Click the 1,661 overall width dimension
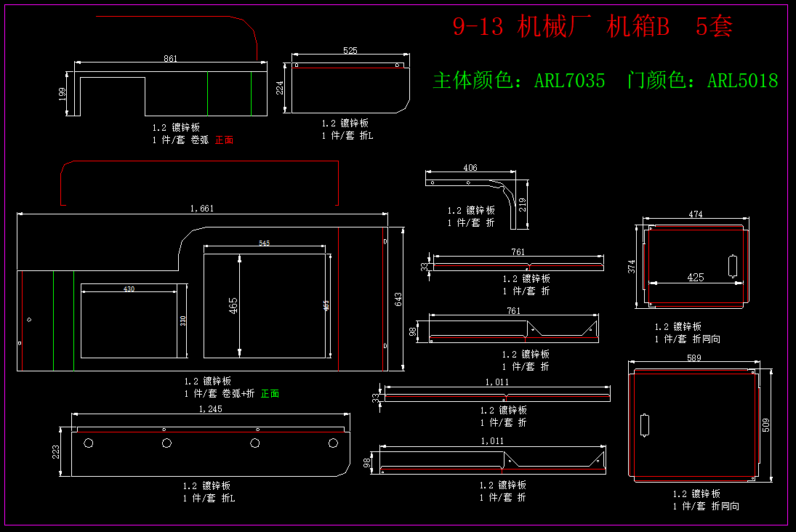796x532 pixels. click(201, 209)
